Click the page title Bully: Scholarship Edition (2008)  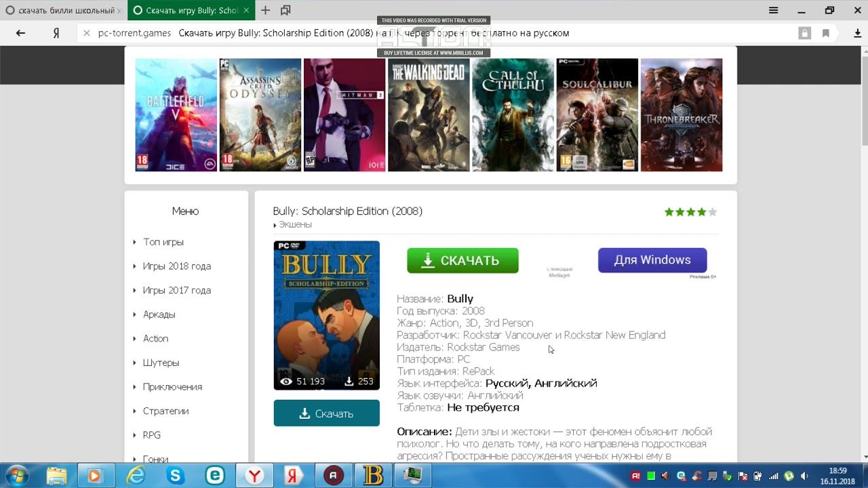348,211
